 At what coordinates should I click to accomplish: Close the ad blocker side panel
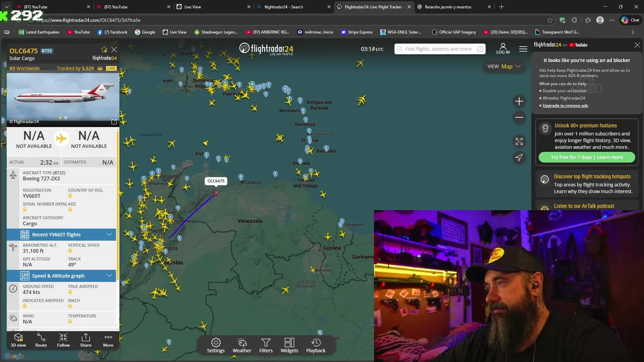(637, 45)
